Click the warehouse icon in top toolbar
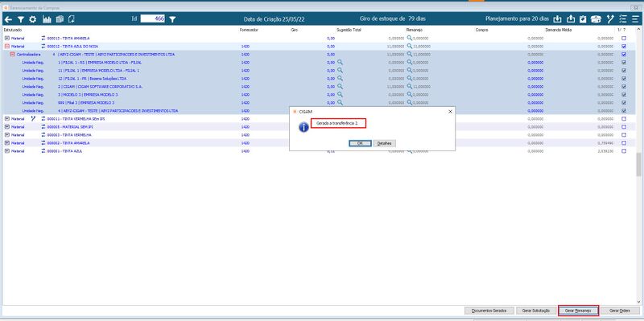Image resolution: width=644 pixels, height=321 pixels. pos(596,19)
